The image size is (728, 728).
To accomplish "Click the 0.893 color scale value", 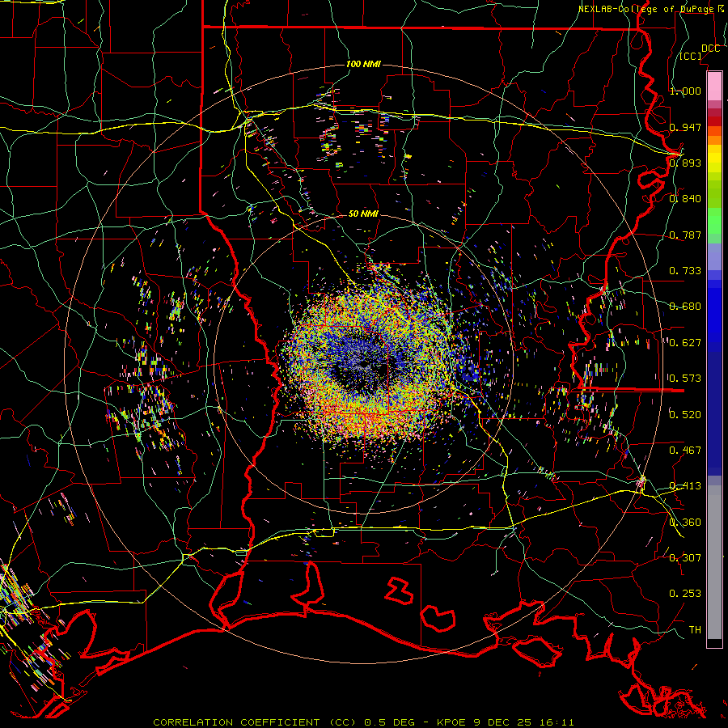I will point(685,163).
